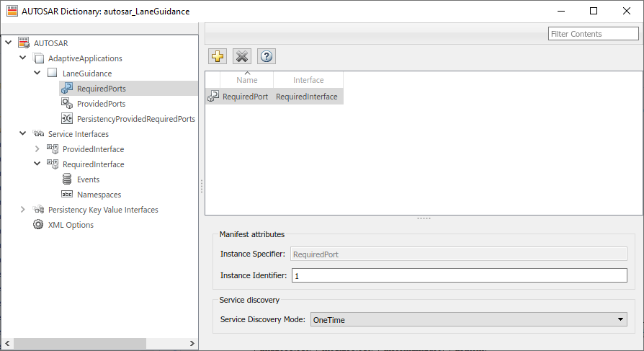The height and width of the screenshot is (351, 644).
Task: Select the ProvidedInterface tree label
Action: pyautogui.click(x=93, y=149)
